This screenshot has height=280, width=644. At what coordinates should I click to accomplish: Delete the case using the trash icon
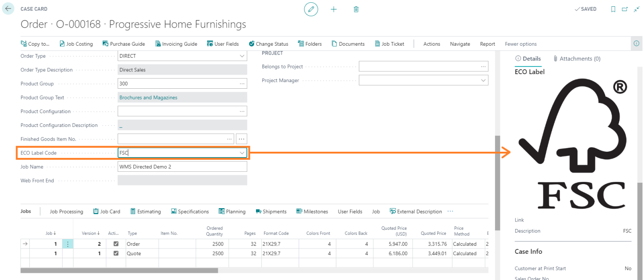pyautogui.click(x=356, y=9)
